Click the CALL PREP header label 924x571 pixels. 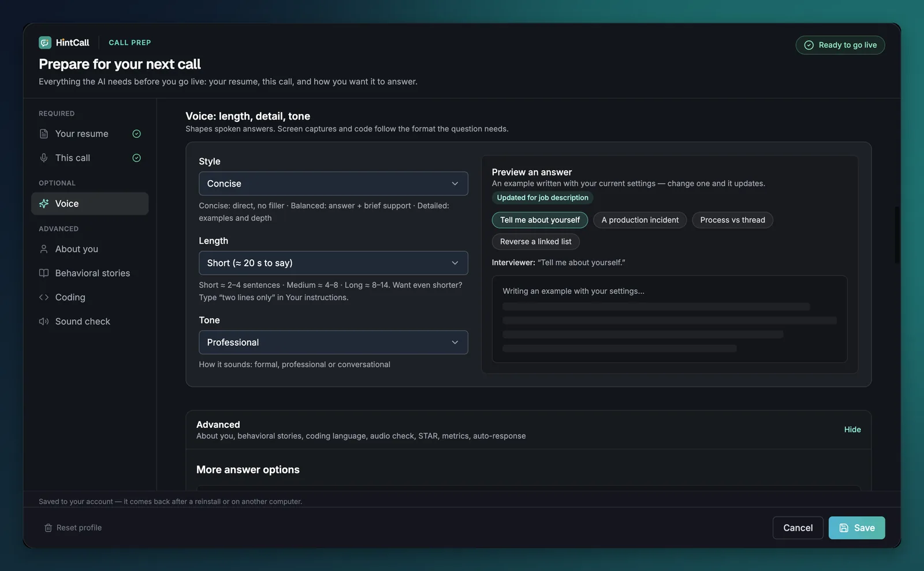(130, 43)
